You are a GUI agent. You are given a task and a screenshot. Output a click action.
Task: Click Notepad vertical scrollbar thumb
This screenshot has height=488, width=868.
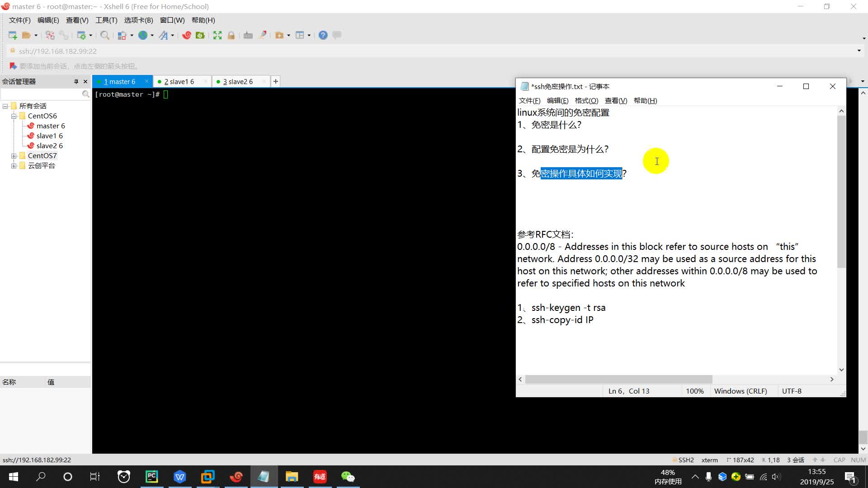(x=841, y=192)
